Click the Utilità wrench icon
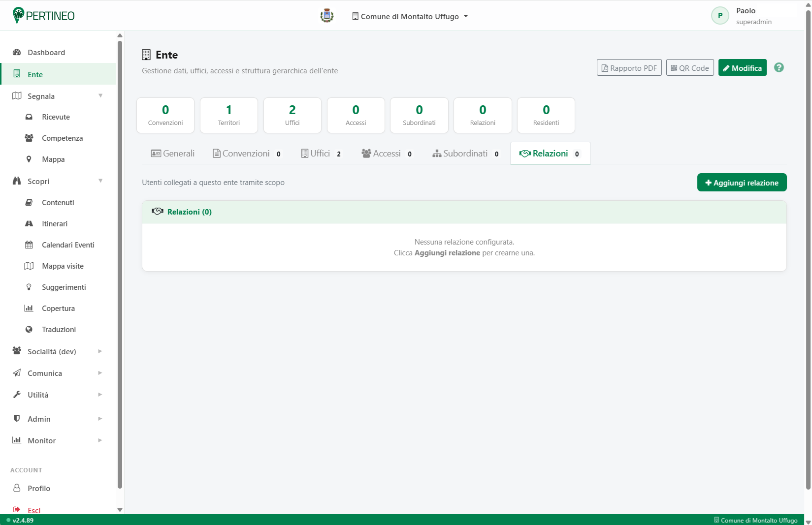 17,394
